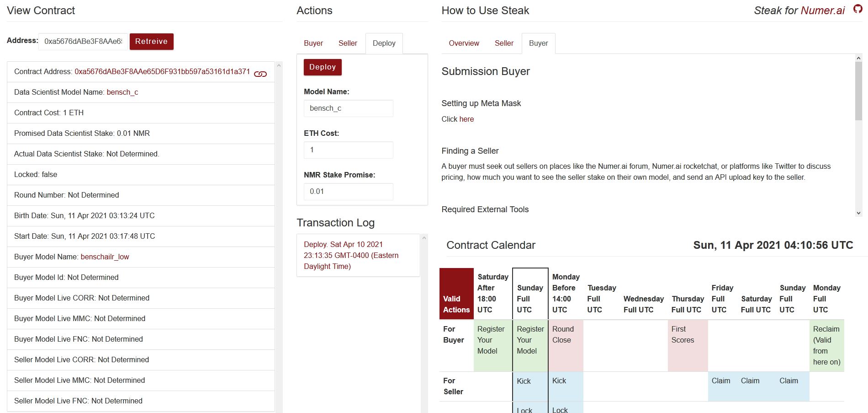Click the Retreive button
The width and height of the screenshot is (868, 413).
point(152,42)
